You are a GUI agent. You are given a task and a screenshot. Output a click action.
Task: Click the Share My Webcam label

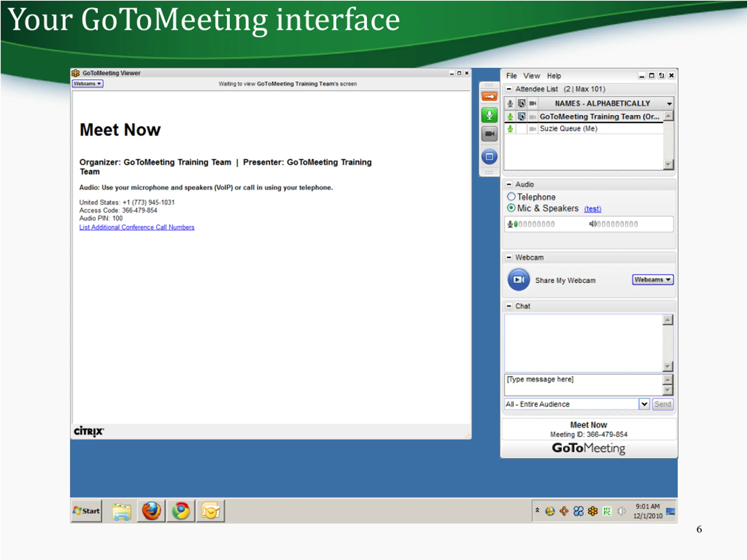tap(565, 281)
